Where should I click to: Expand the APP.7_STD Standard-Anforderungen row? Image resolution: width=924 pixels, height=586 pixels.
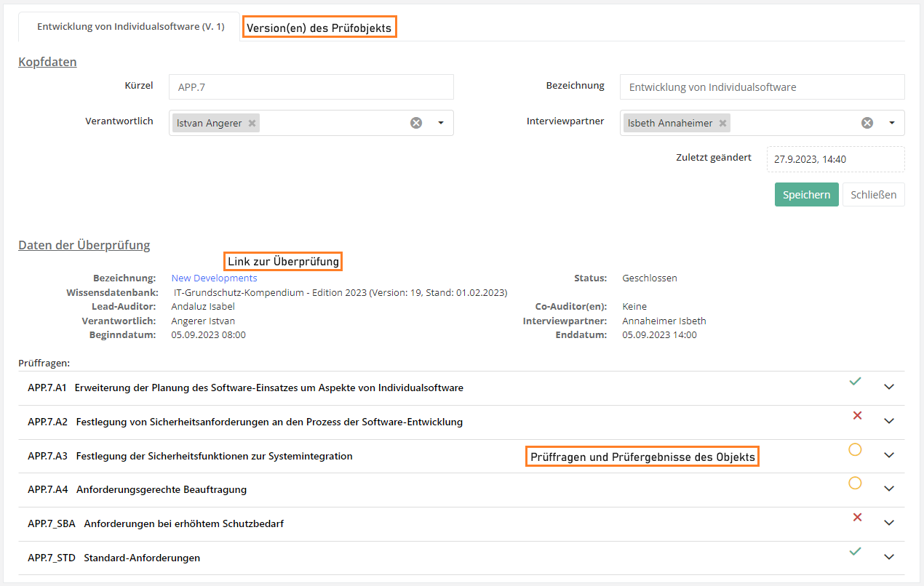pos(888,557)
